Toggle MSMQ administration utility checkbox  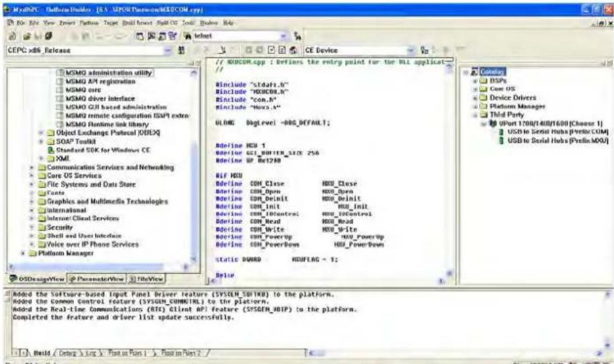tap(60, 72)
